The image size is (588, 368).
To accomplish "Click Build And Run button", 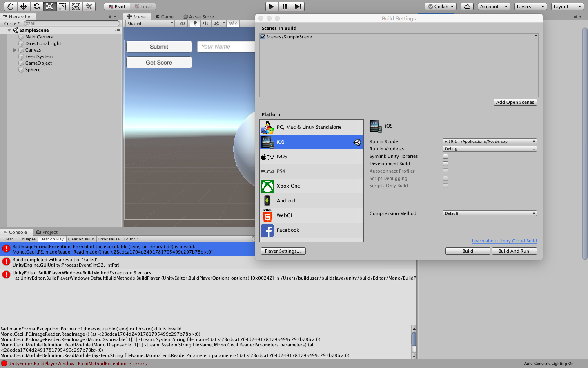I will coord(514,251).
